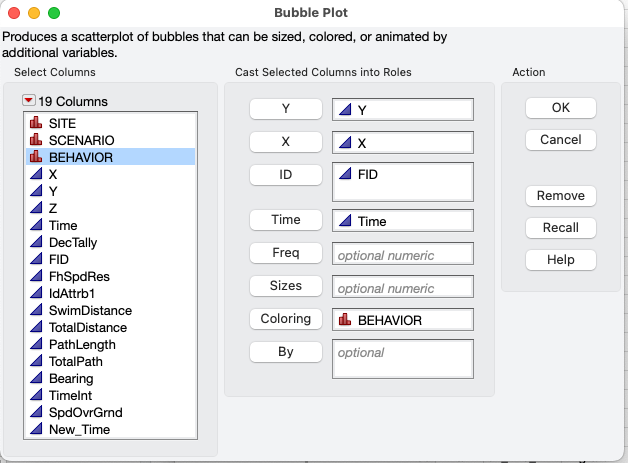
Task: Open the 19 Columns red triangle menu
Action: pos(28,101)
